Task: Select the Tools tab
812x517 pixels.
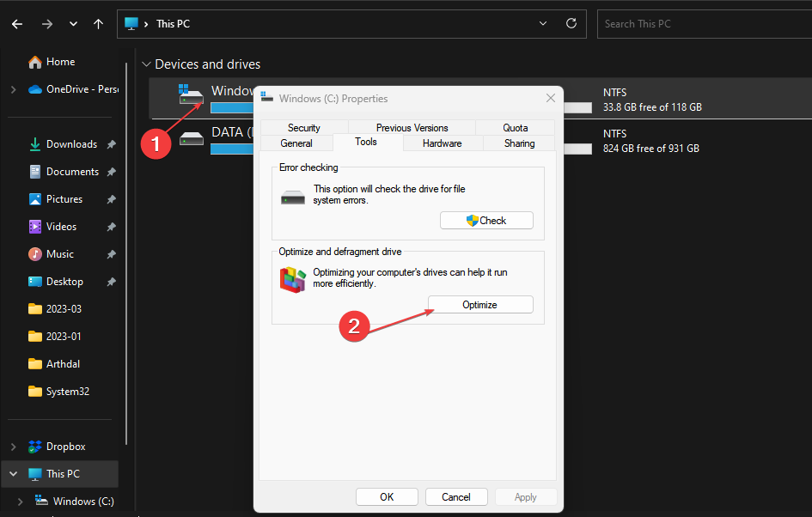Action: coord(365,142)
